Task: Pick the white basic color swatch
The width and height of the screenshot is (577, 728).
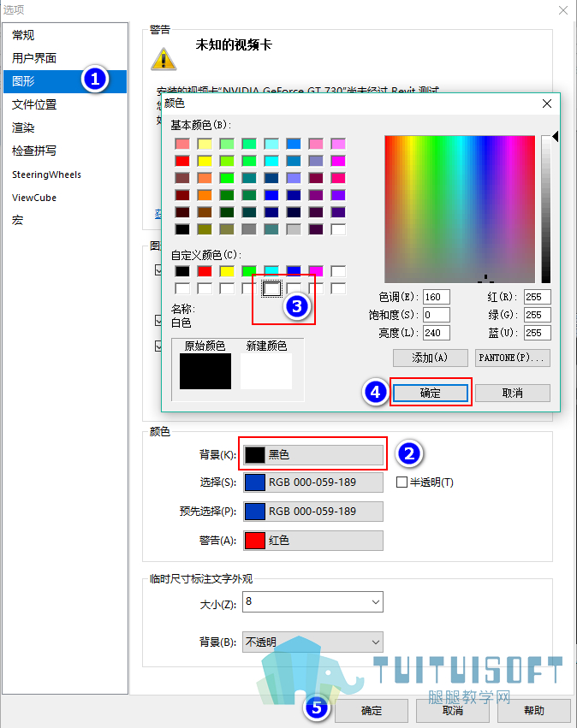Action: [338, 229]
